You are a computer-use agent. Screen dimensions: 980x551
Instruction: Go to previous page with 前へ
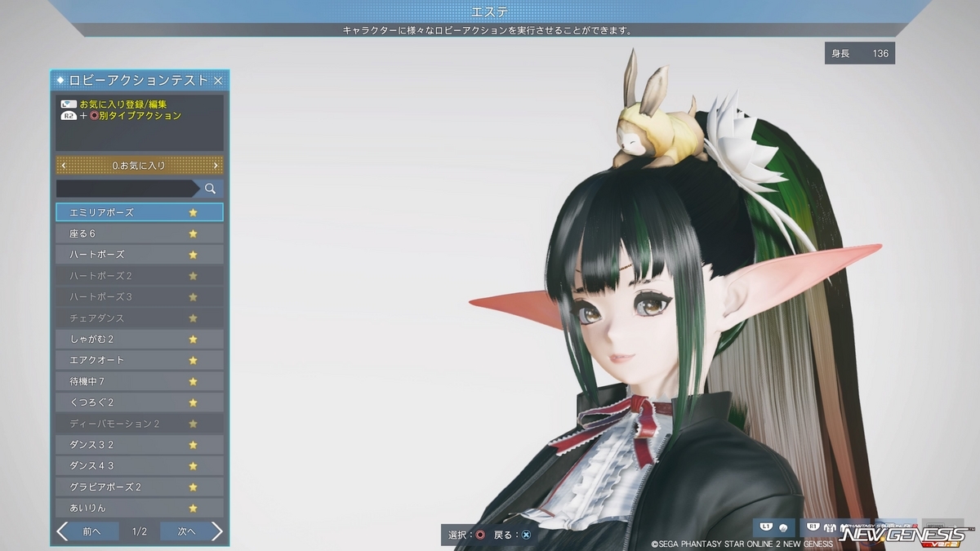[87, 531]
